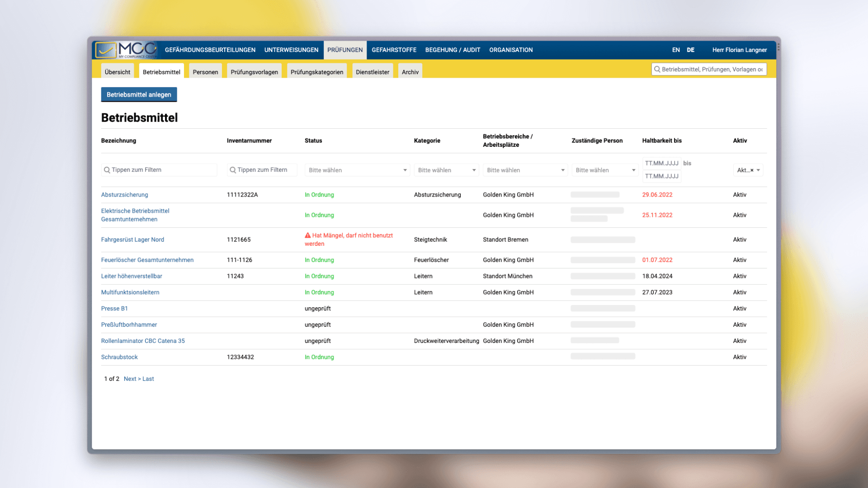The width and height of the screenshot is (868, 488).
Task: Switch to the Prüfungsvorlagen tab
Action: click(254, 72)
